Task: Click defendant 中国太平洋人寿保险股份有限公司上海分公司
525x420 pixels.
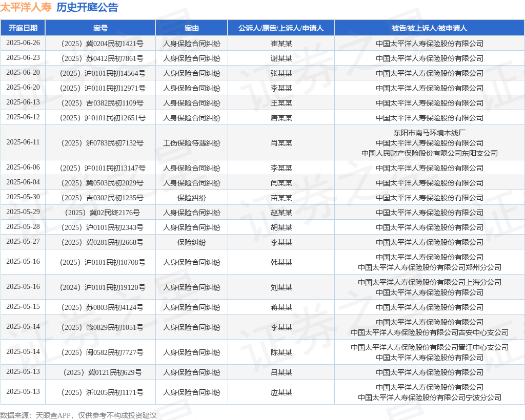Action: [x=430, y=282]
